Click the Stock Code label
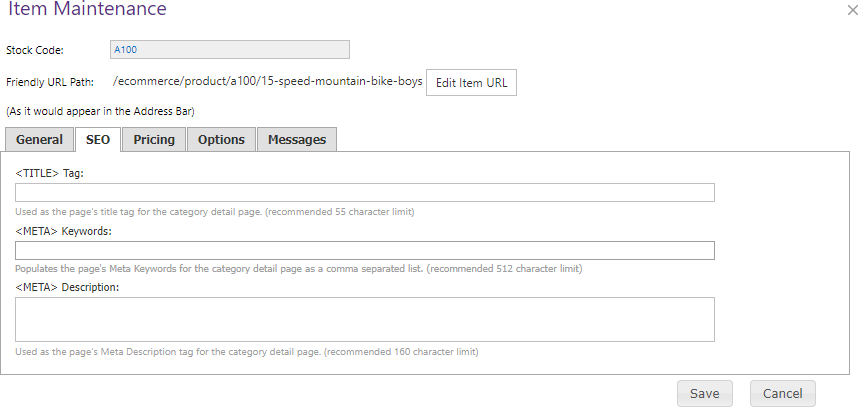This screenshot has height=407, width=858. 35,50
